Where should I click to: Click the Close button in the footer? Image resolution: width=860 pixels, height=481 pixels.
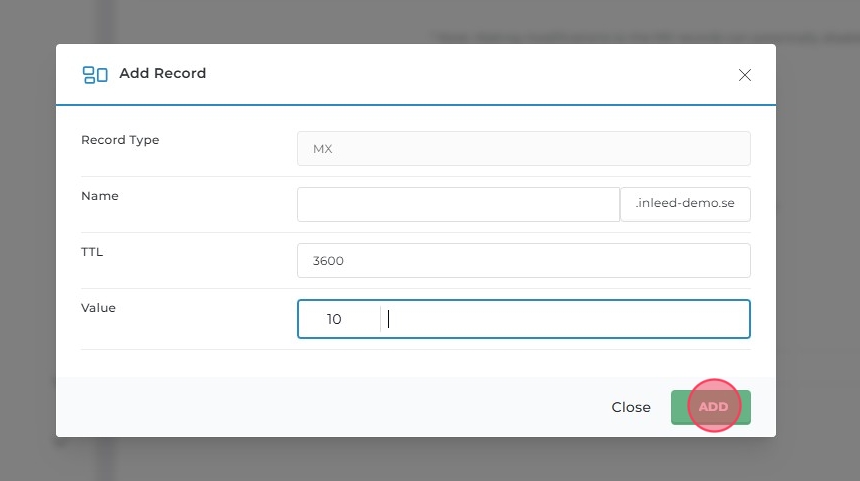pyautogui.click(x=631, y=407)
